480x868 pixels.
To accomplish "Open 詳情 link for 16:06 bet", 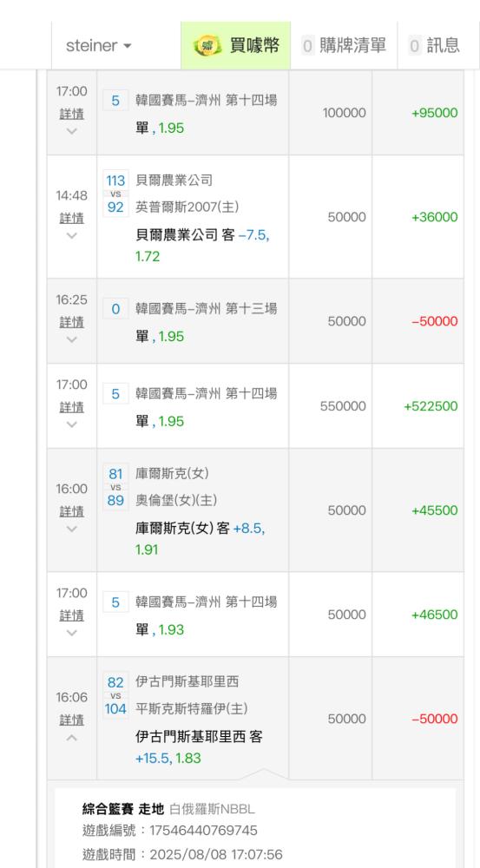I will coord(71,720).
